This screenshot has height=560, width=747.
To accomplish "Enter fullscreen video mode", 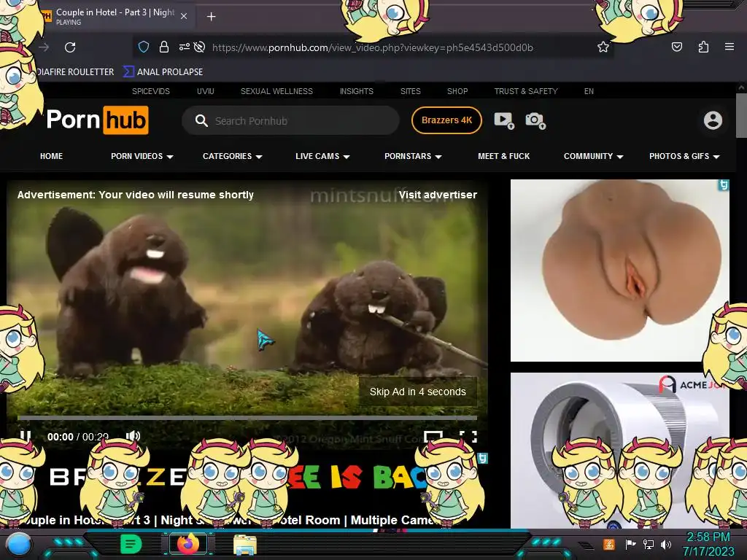I will tap(468, 436).
